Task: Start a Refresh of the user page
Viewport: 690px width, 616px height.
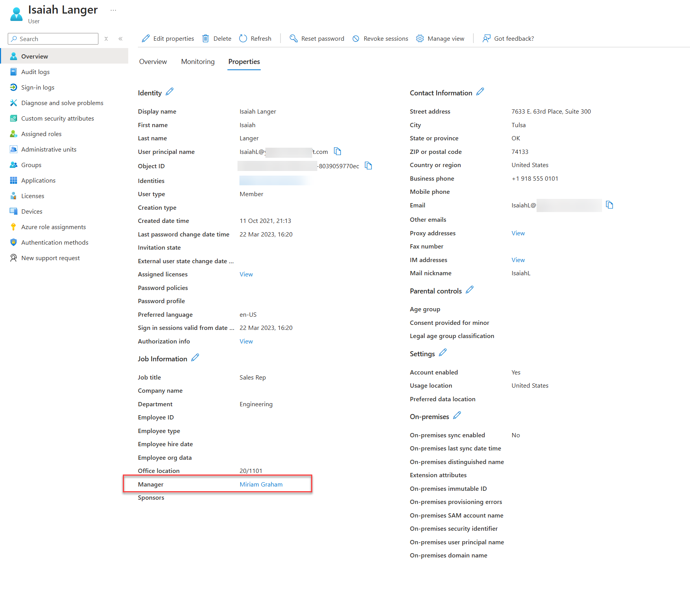Action: (x=255, y=38)
